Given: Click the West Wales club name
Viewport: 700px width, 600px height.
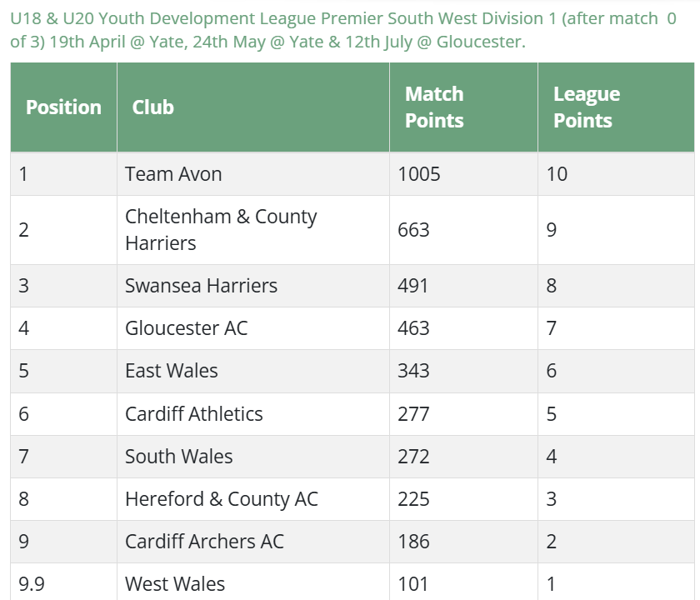Looking at the screenshot, I should pyautogui.click(x=174, y=584).
